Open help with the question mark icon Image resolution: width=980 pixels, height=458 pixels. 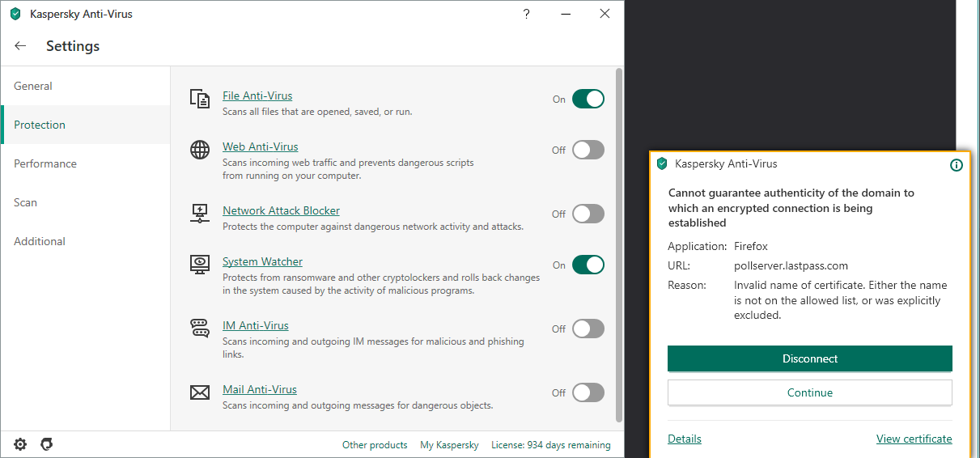coord(527,14)
